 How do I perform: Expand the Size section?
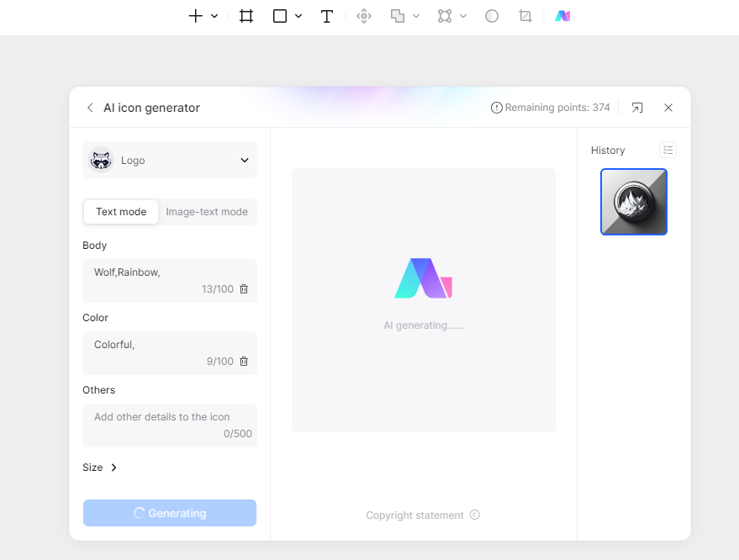100,468
